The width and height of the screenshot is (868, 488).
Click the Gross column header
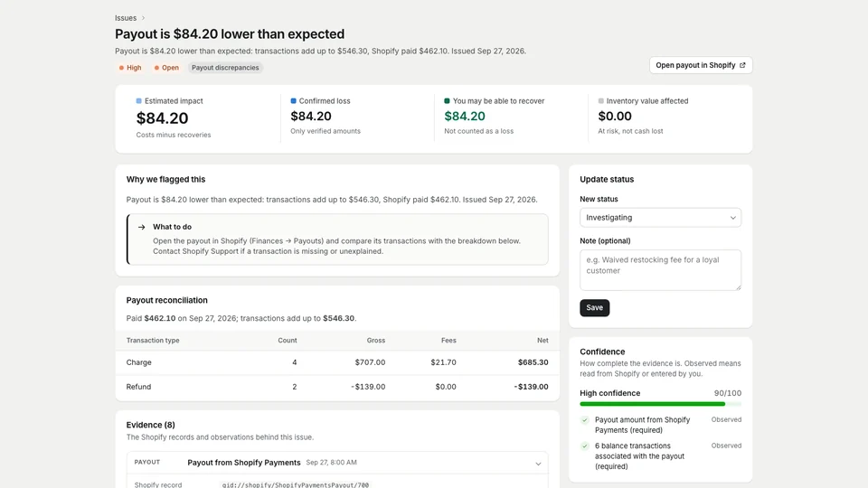pyautogui.click(x=376, y=341)
